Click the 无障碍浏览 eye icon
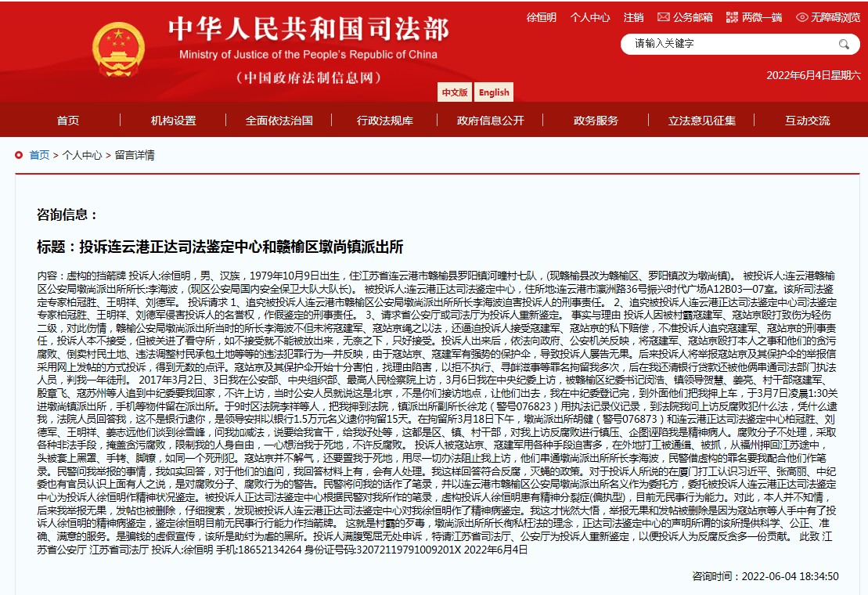 801,16
